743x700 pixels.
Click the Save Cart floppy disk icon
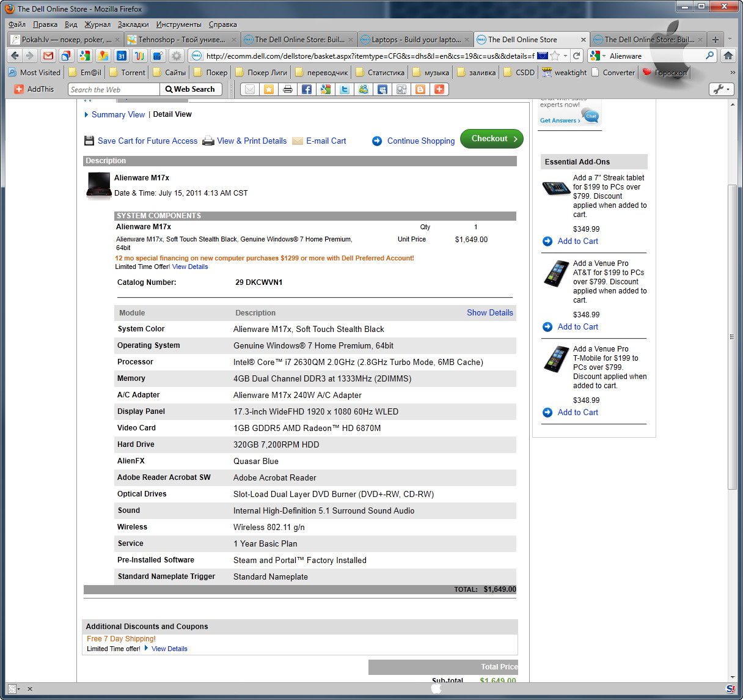coord(89,141)
